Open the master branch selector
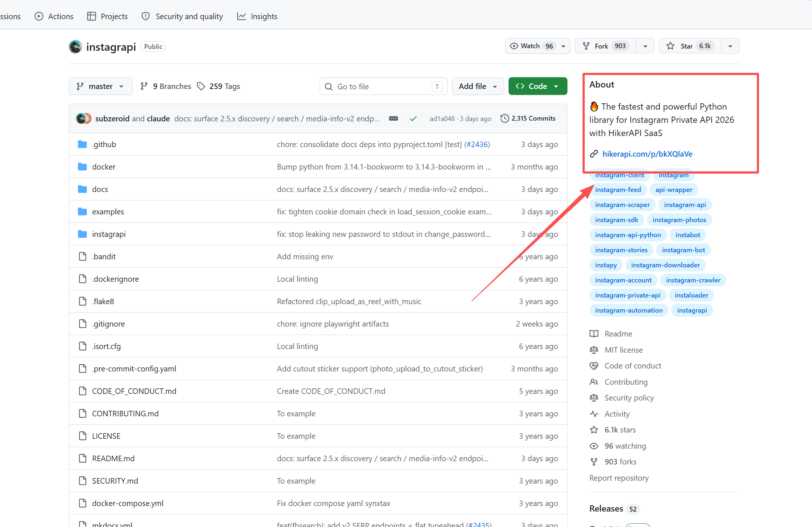812x527 pixels. [100, 86]
